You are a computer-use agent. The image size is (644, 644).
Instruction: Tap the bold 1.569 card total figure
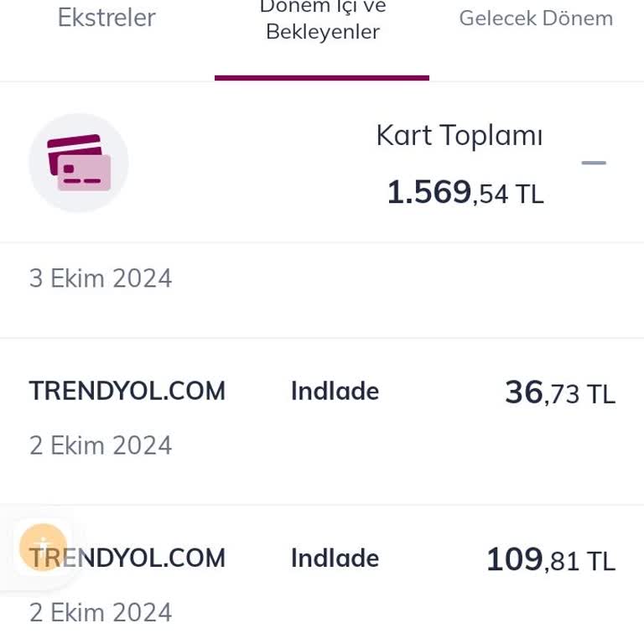[x=428, y=192]
